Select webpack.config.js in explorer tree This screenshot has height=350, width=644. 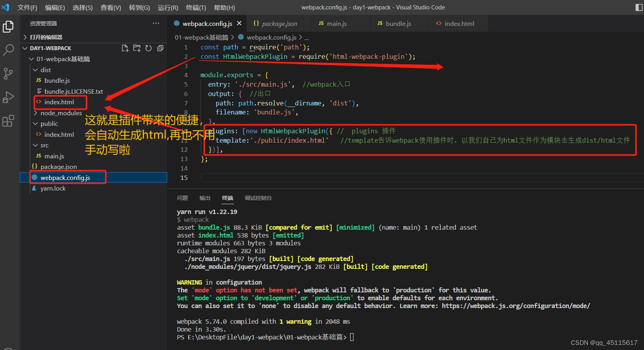[65, 178]
